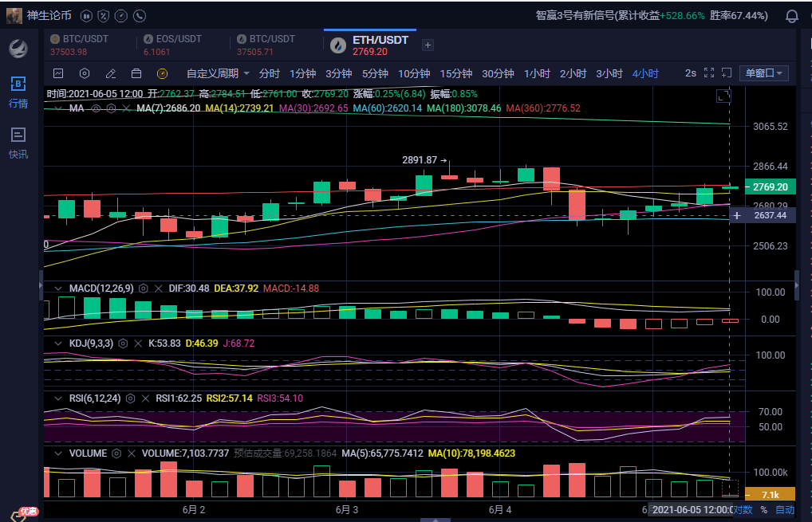This screenshot has height=522, width=812.
Task: Open the 智赢3号有新信号 signal notice
Action: (x=652, y=15)
